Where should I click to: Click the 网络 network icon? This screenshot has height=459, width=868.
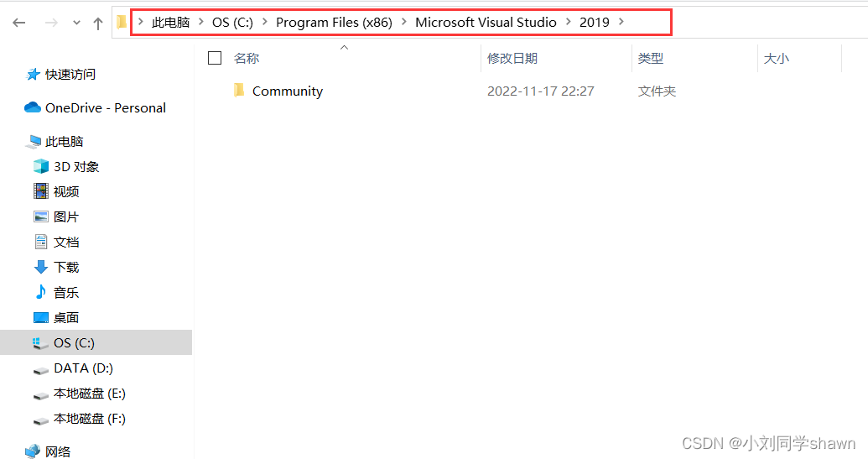pos(33,451)
